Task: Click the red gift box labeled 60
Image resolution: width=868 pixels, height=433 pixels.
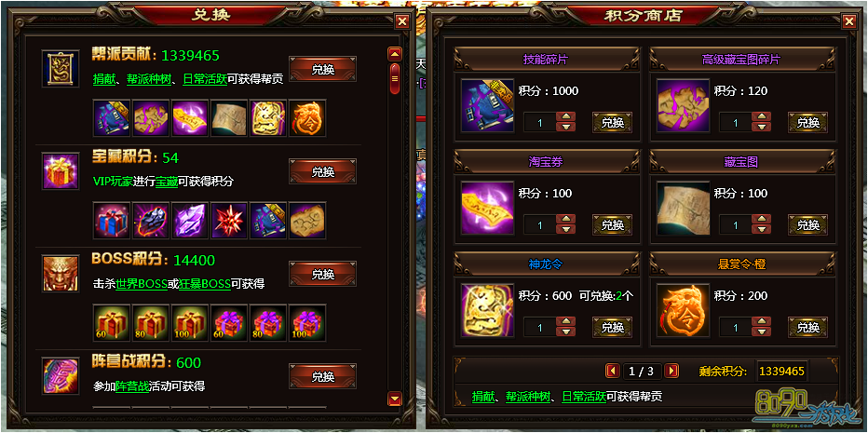Action: [x=113, y=323]
